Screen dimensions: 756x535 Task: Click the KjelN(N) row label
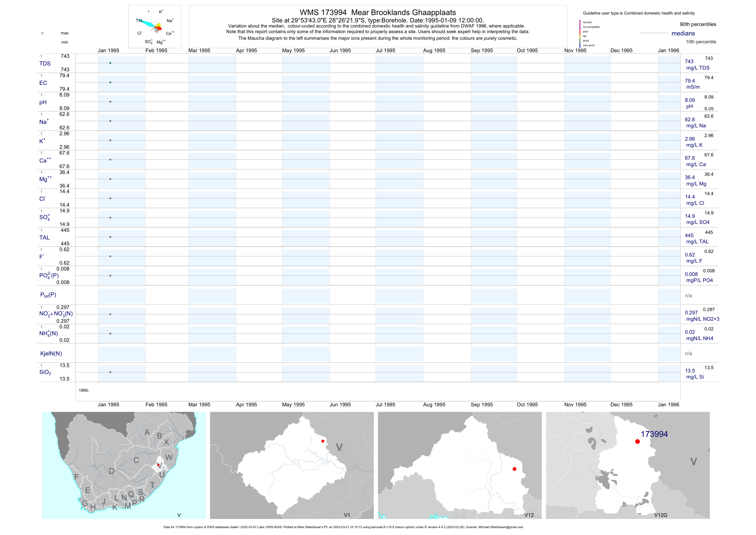[x=51, y=354]
